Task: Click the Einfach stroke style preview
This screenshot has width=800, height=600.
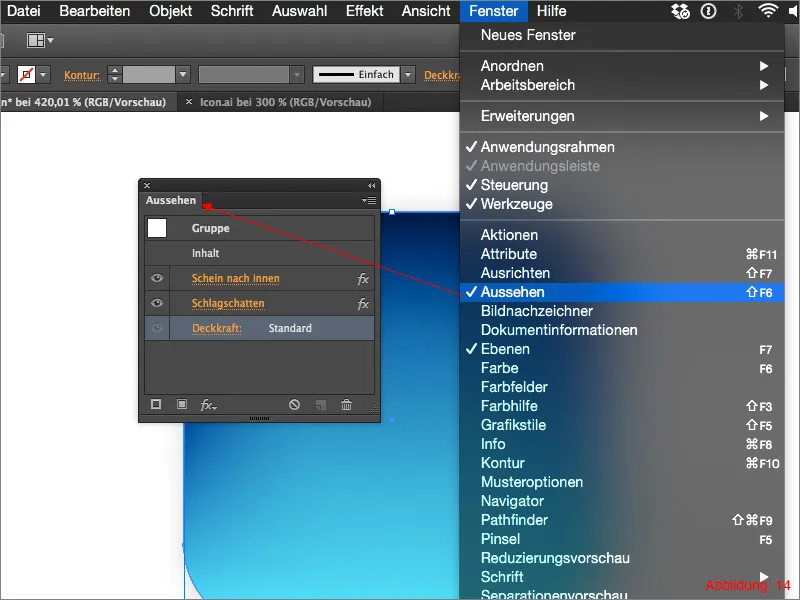Action: click(x=357, y=74)
